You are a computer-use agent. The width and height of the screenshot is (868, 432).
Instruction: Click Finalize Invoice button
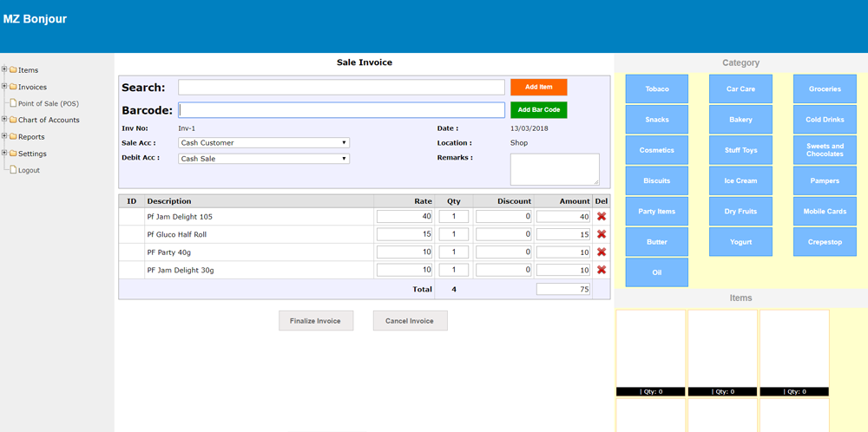316,321
